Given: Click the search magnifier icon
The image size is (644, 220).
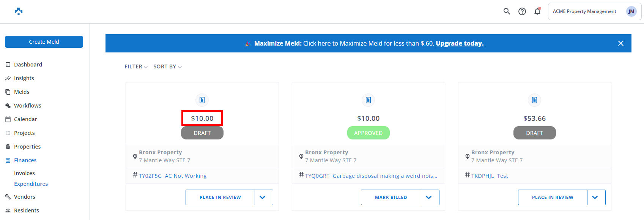Looking at the screenshot, I should [507, 11].
